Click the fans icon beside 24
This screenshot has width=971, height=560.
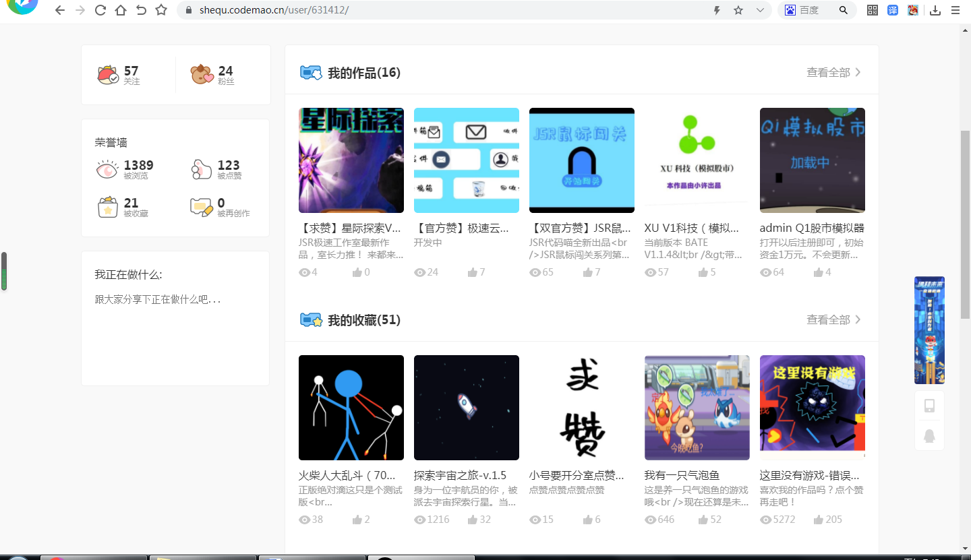202,75
